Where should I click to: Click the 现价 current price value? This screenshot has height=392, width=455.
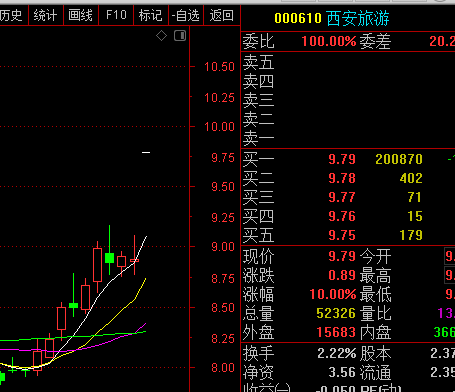342,256
